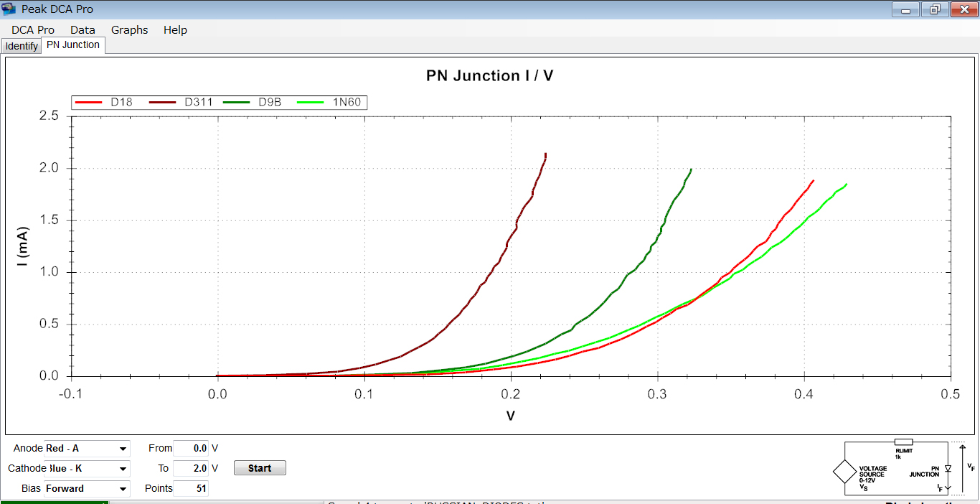Image resolution: width=980 pixels, height=504 pixels.
Task: Open the Anode lead dropdown
Action: pyautogui.click(x=123, y=449)
